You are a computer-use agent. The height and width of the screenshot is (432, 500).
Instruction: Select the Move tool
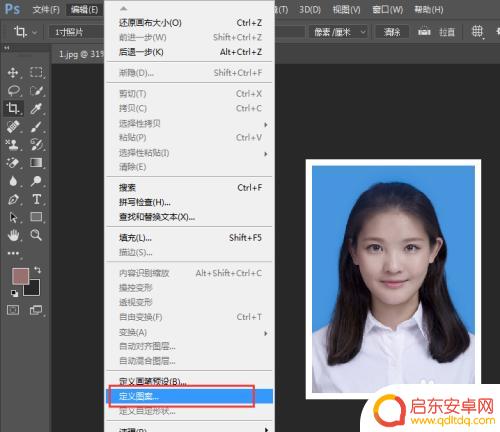click(x=13, y=73)
